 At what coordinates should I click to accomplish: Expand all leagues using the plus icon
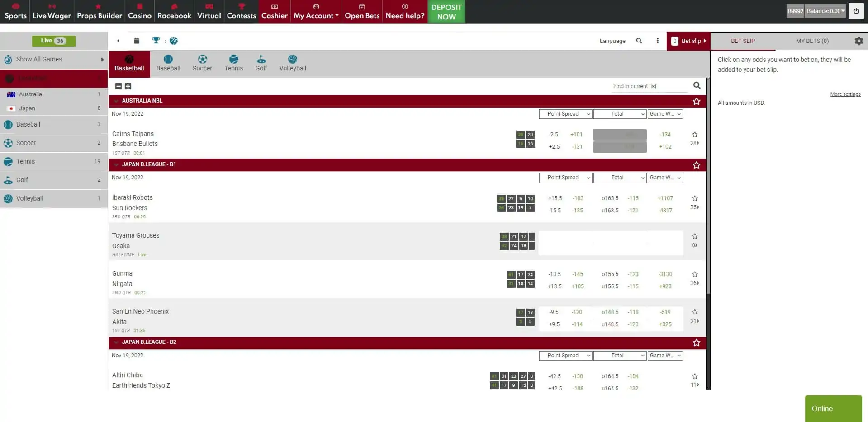128,86
